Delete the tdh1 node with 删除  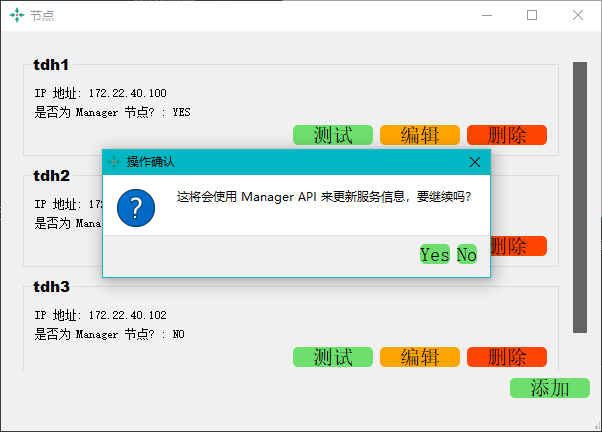tap(507, 135)
